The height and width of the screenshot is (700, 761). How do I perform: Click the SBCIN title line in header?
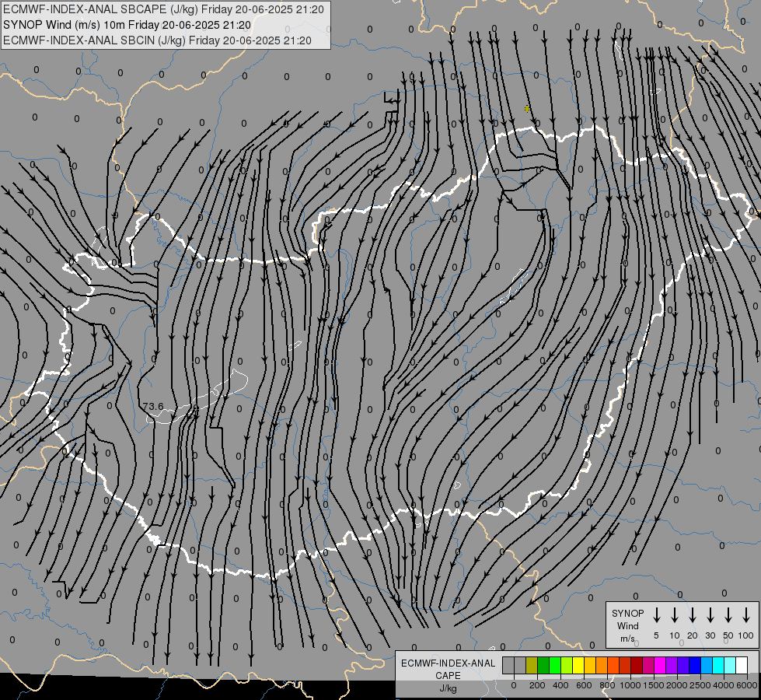tap(157, 40)
